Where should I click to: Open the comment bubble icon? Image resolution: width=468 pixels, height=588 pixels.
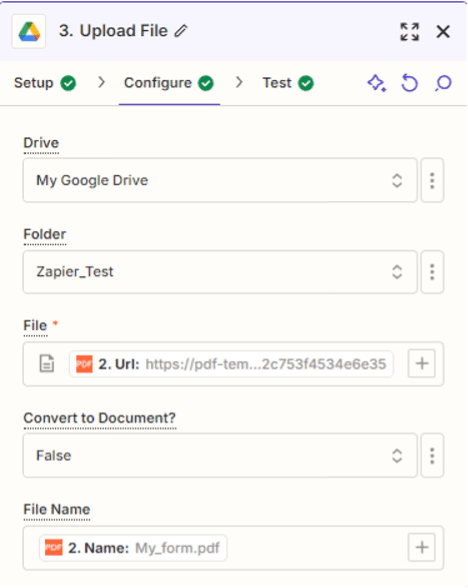coord(443,83)
